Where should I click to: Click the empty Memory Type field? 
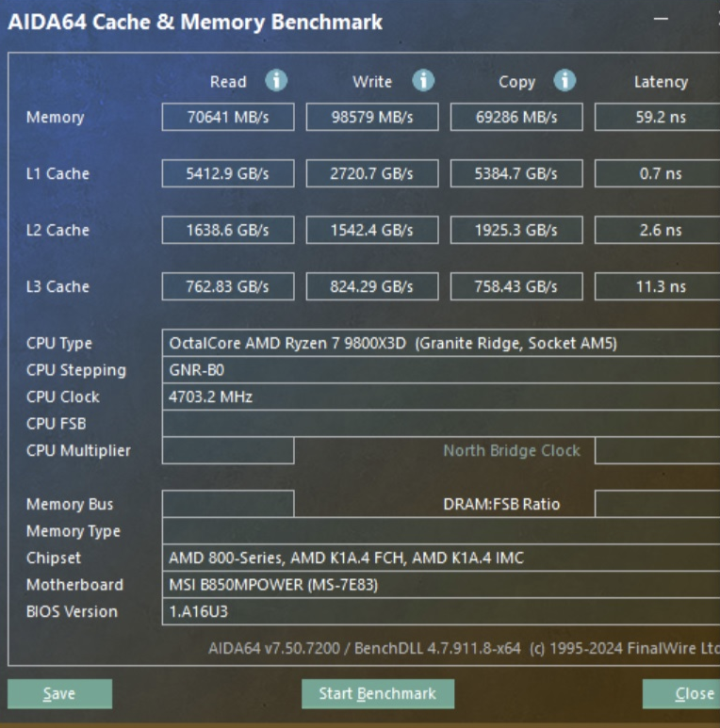point(441,530)
